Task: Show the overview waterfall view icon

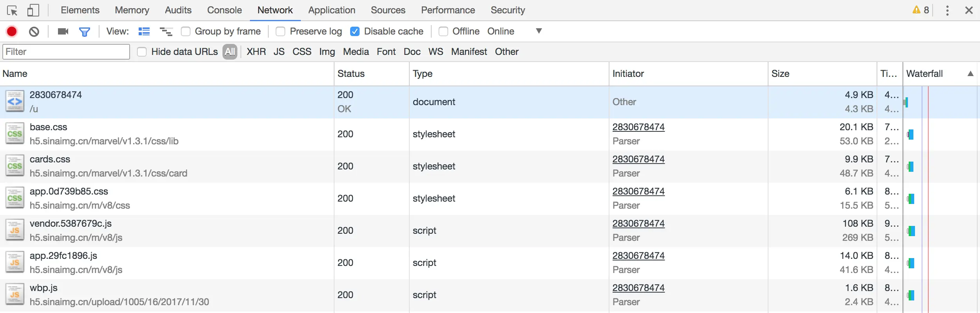Action: (166, 31)
